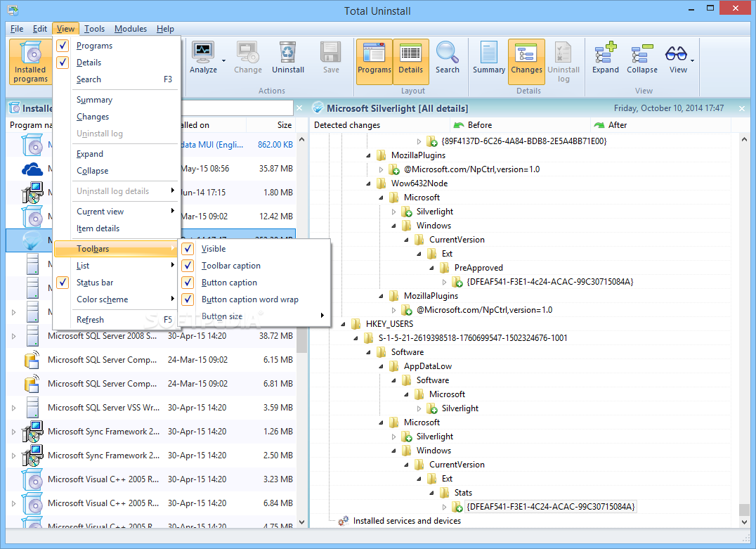Open the List submenu

(x=116, y=265)
